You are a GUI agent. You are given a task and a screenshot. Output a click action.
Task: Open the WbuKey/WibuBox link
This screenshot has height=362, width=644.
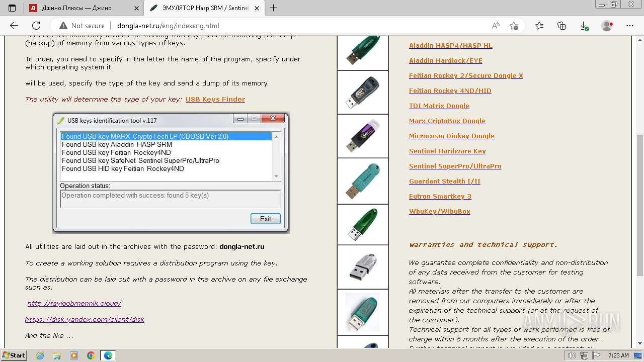[440, 211]
